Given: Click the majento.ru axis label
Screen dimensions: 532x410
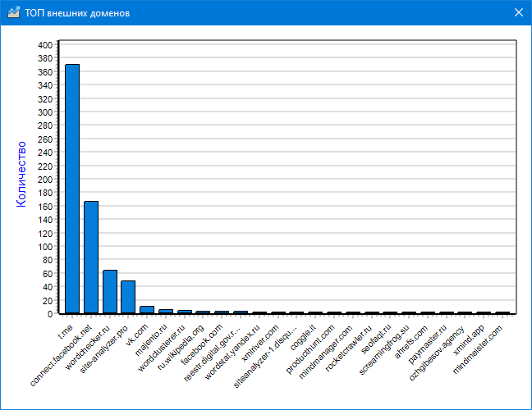Looking at the screenshot, I should click(154, 337).
